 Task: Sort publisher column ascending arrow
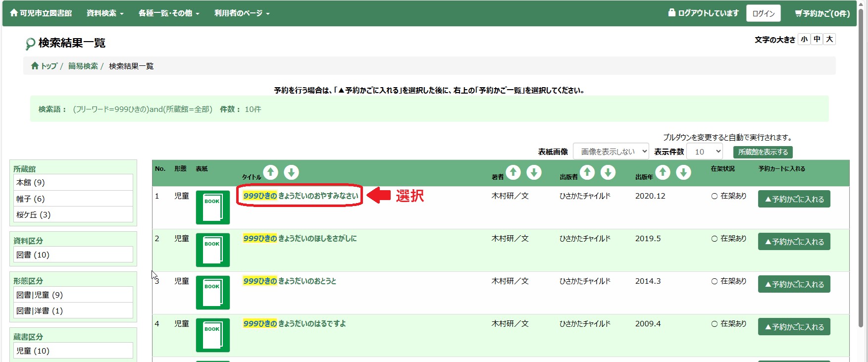[x=587, y=172]
